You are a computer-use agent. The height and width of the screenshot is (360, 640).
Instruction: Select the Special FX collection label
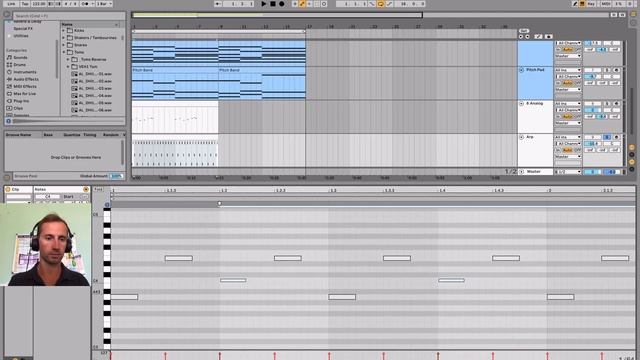23,29
